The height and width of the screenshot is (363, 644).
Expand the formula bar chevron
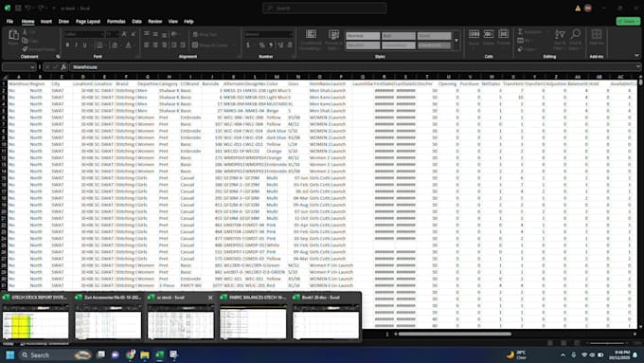637,66
